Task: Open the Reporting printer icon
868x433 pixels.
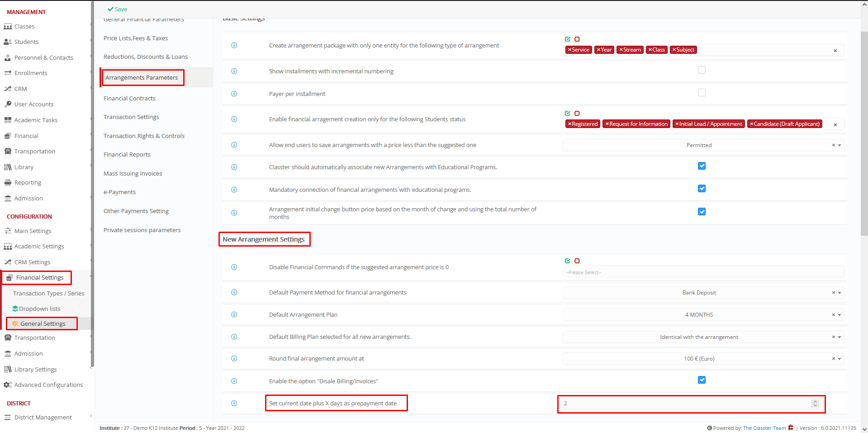Action: pos(8,183)
